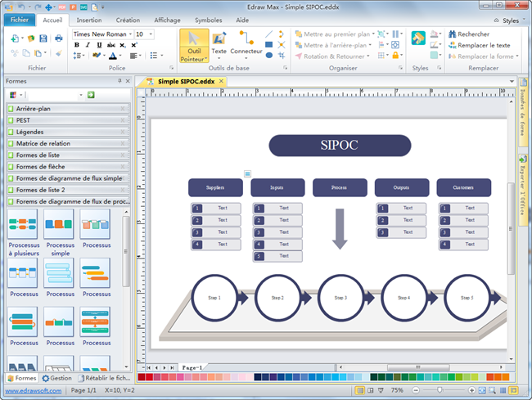Viewport: 532px width, 400px height.
Task: Click the Styles theme icon in ribbon
Action: pos(419,38)
